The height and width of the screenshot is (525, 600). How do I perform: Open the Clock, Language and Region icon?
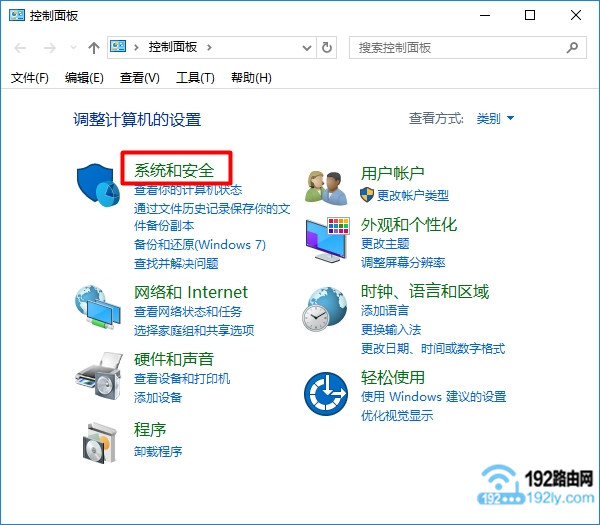coord(324,309)
